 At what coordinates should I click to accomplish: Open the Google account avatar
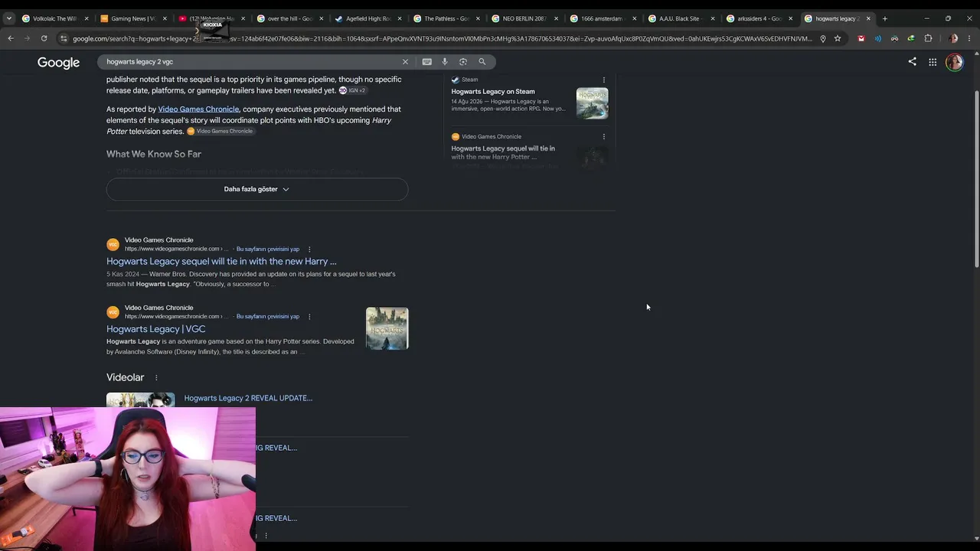pos(954,62)
